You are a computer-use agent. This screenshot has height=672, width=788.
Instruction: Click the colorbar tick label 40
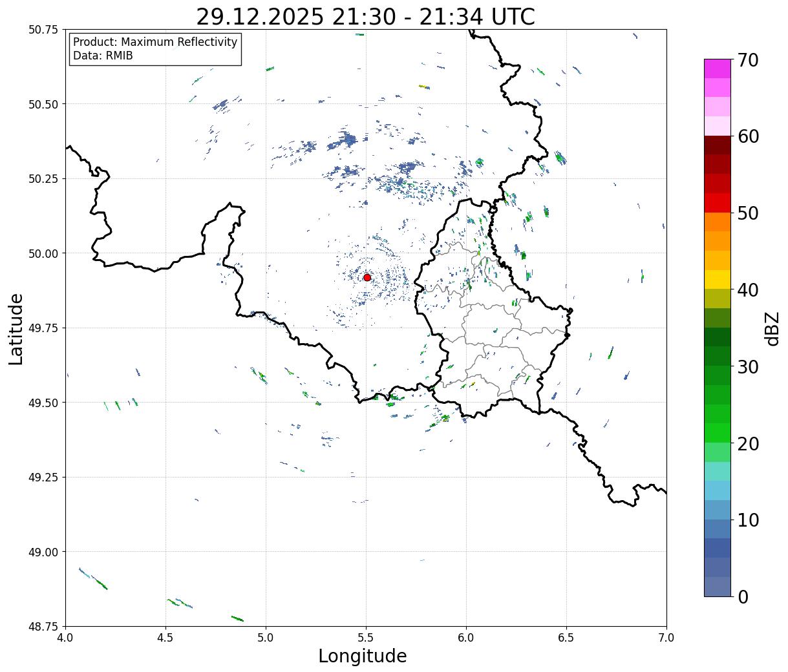748,290
